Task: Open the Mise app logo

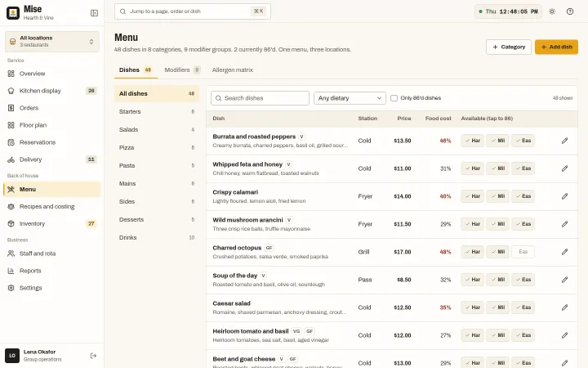Action: [13, 13]
